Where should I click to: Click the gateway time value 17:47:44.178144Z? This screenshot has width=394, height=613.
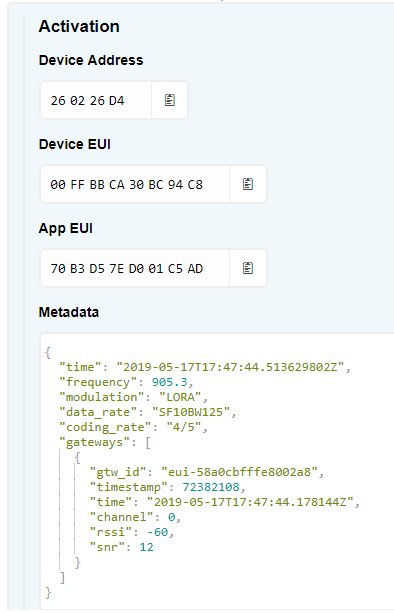(250, 502)
